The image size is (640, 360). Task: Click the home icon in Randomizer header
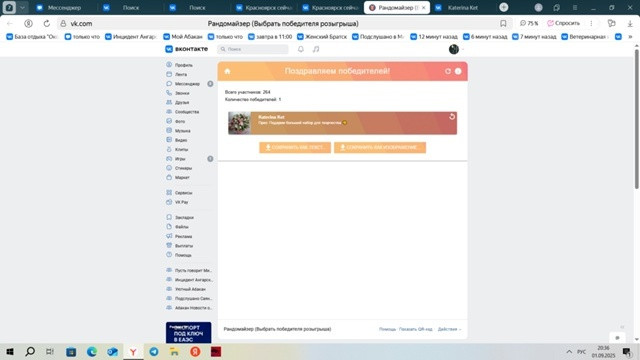227,71
